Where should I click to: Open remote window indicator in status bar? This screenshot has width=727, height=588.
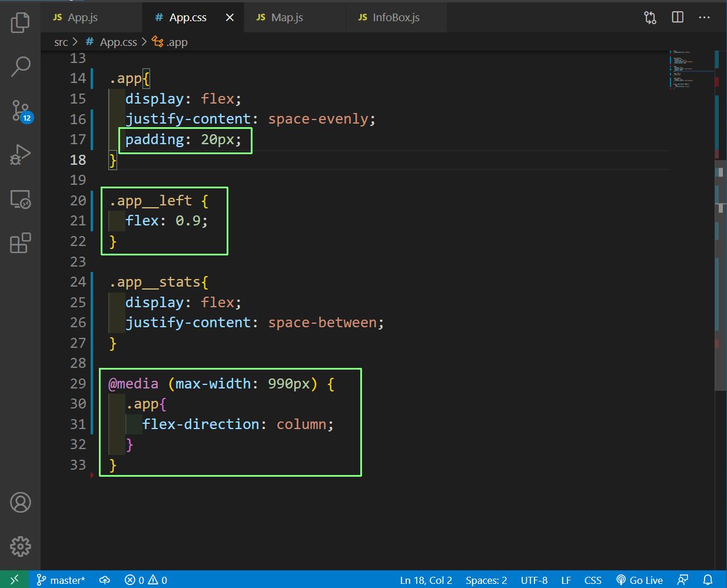[x=14, y=580]
